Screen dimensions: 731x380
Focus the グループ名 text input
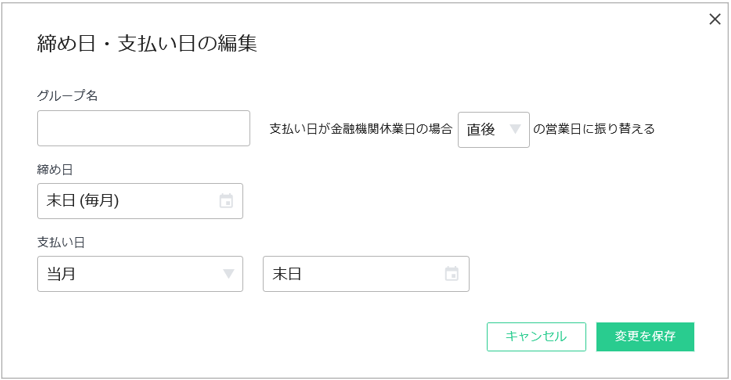pyautogui.click(x=144, y=128)
